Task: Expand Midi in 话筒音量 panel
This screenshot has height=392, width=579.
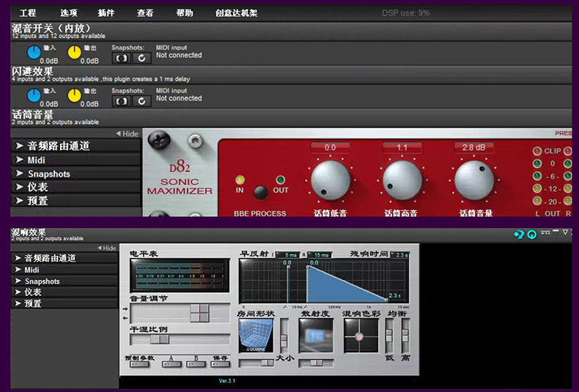Action: tap(75, 160)
